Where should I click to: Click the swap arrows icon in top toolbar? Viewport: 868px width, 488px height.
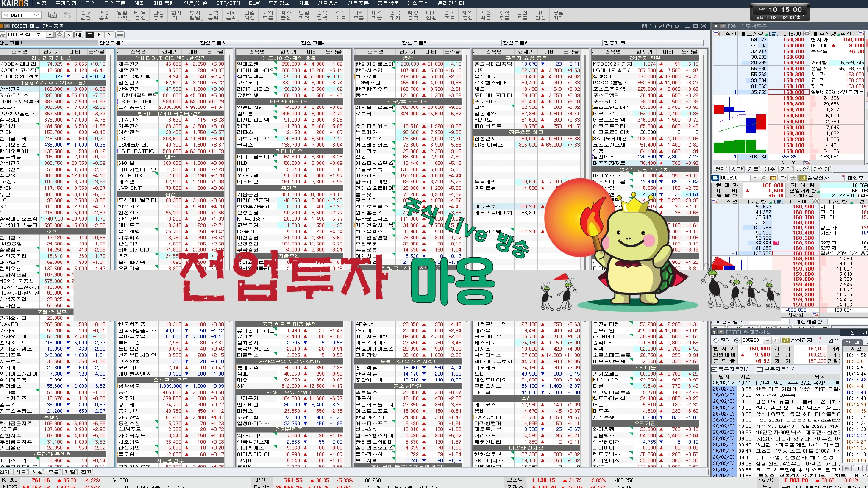[67, 15]
